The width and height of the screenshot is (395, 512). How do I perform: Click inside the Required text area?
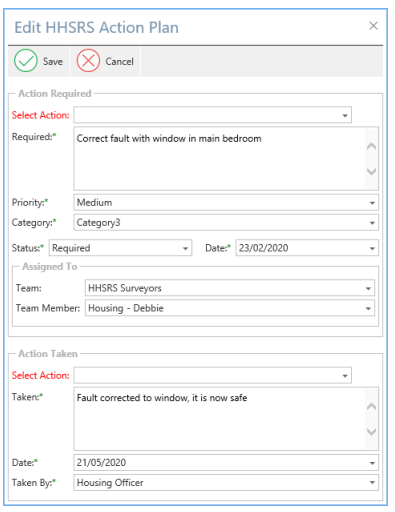(219, 158)
